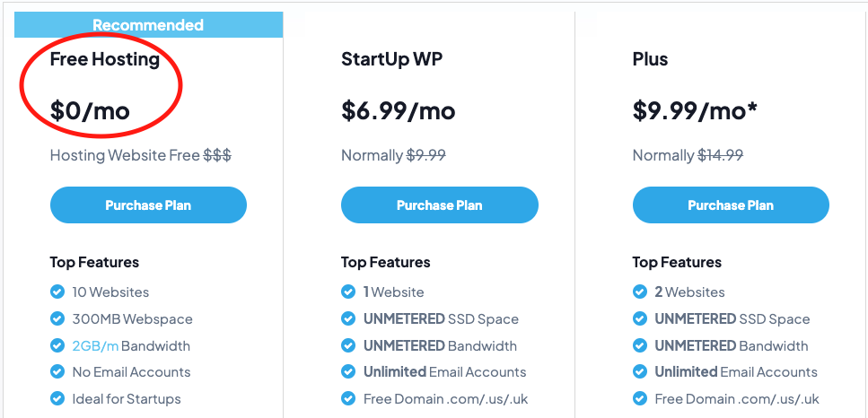Click the $6.99/mo price text
868x418 pixels.
398,110
